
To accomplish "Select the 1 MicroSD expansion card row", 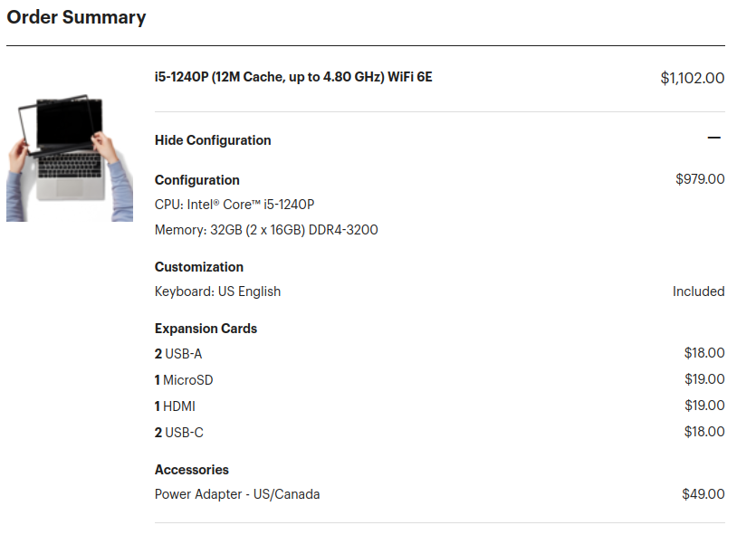I will tap(440, 380).
